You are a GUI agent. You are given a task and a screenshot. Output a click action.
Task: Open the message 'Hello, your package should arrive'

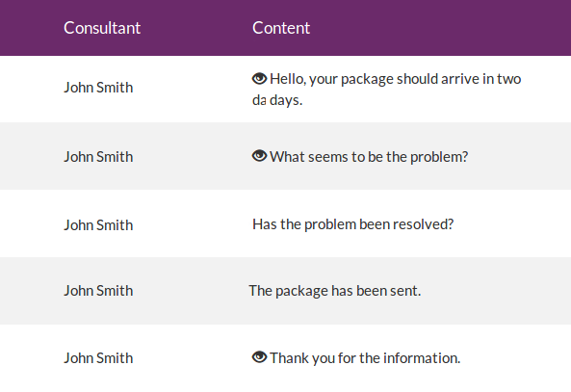[387, 90]
